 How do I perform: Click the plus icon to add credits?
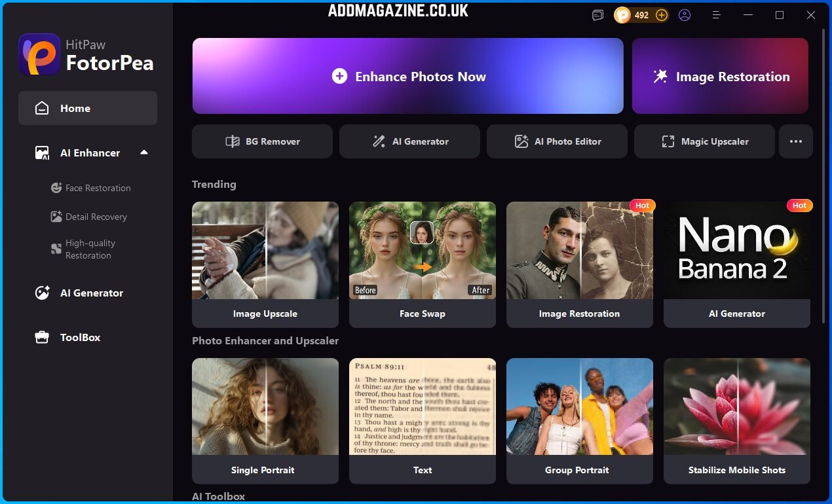[662, 15]
